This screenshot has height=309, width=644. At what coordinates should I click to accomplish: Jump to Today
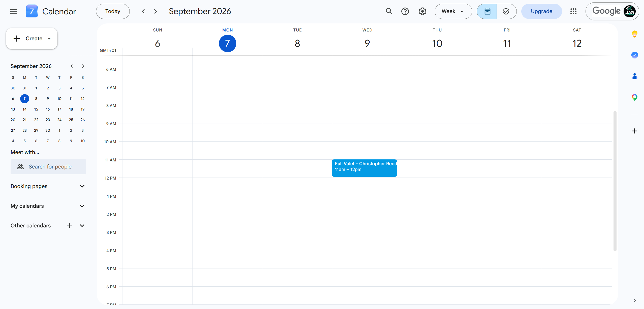coord(113,11)
